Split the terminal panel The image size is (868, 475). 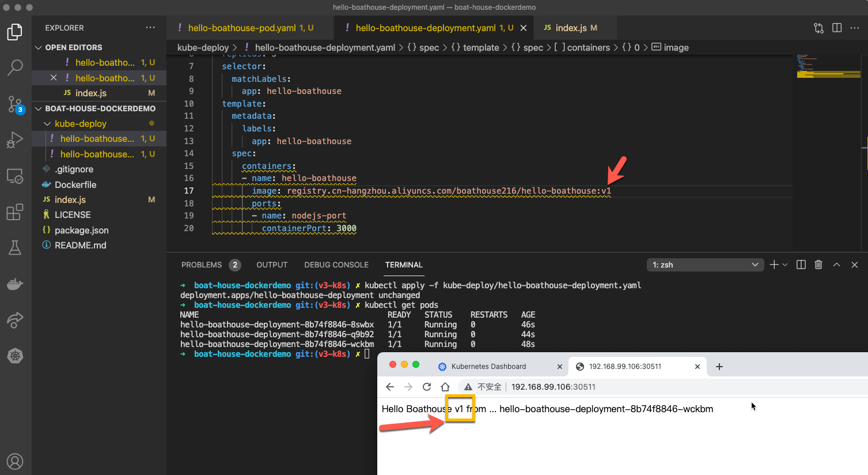801,265
